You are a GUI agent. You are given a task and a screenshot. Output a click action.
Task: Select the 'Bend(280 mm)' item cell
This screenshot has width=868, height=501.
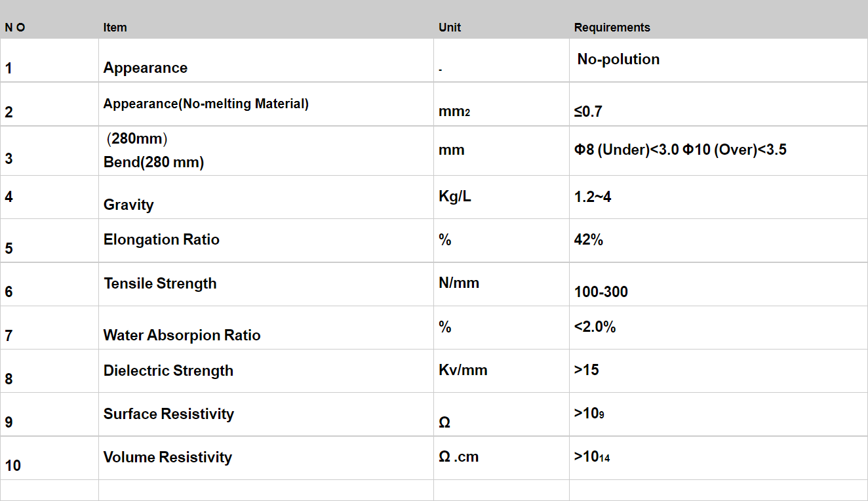tap(266, 151)
